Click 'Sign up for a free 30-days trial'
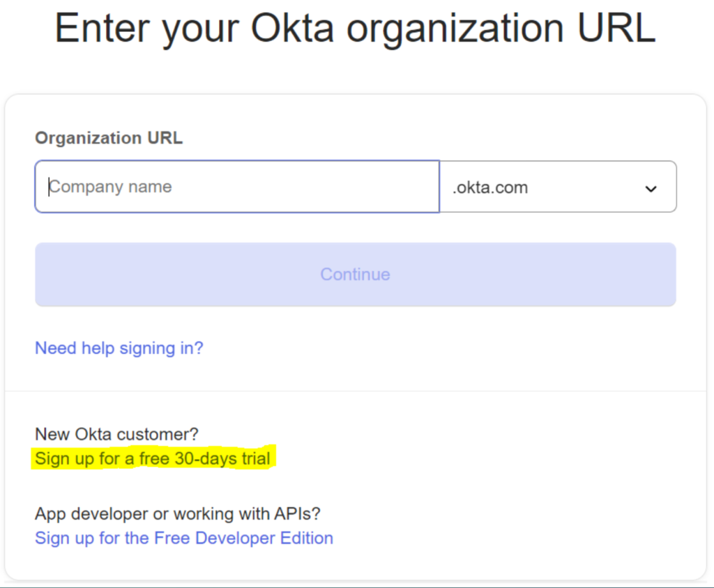Screen dimensions: 714x588 153,458
